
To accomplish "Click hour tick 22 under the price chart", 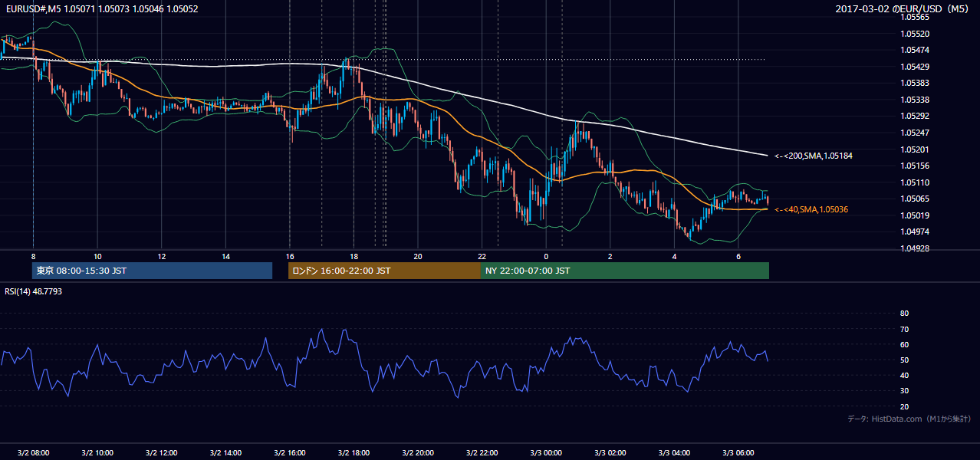I will pos(482,256).
